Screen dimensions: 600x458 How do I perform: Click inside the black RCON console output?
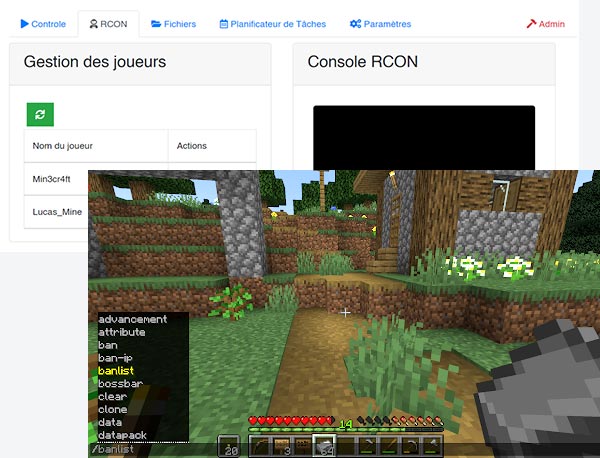424,138
